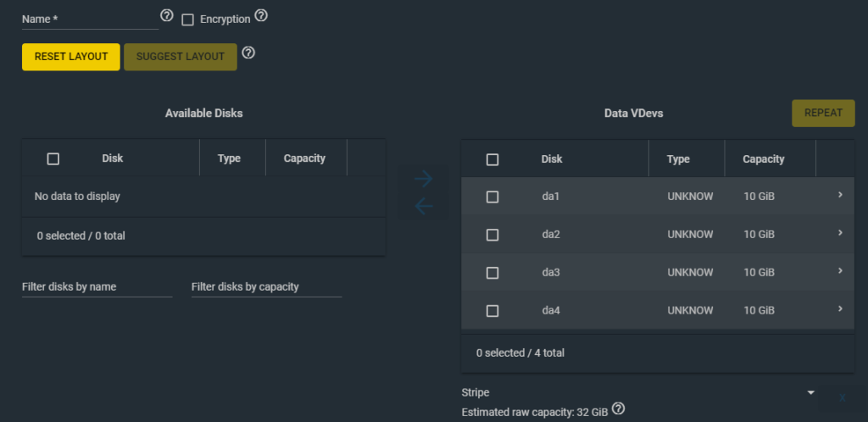Expand da3 disk row details chevron

[840, 271]
